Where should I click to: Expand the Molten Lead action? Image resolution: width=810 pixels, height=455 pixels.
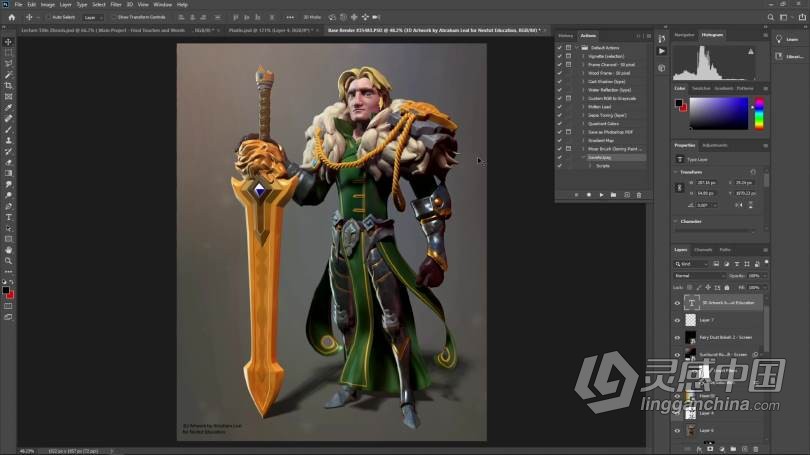click(x=584, y=106)
